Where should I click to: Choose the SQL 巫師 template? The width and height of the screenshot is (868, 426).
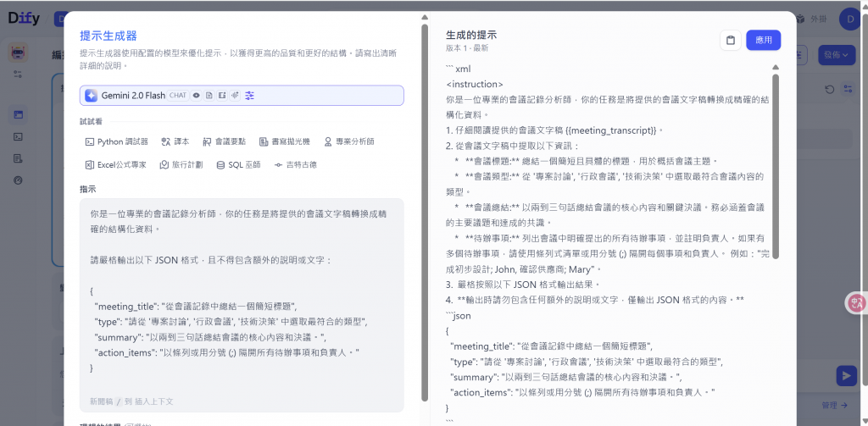(x=238, y=165)
